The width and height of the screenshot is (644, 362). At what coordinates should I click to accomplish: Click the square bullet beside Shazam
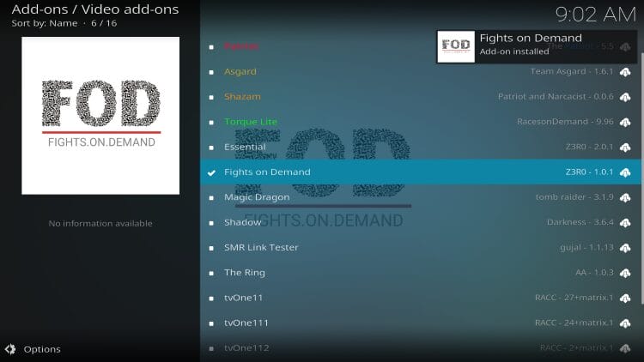[x=211, y=97]
